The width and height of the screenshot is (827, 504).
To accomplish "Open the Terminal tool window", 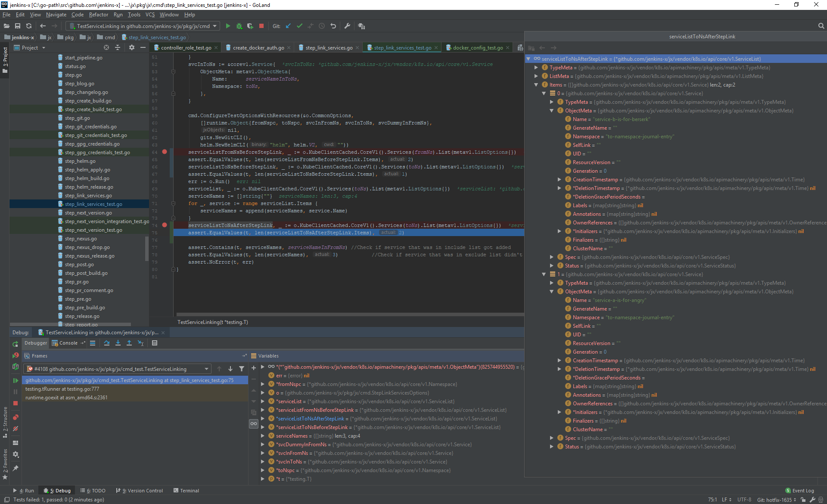I will (x=186, y=491).
